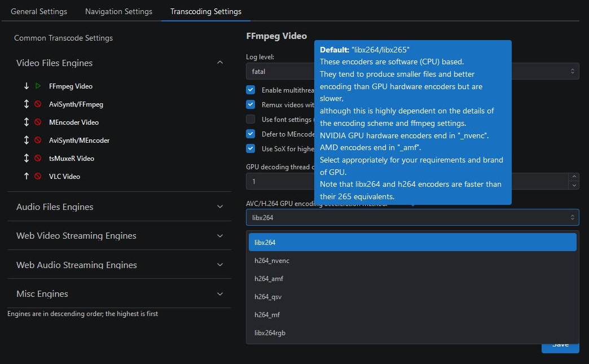Click the red disabled icon for AviSynth/FFmpeg
Viewport: 589px width, 364px height.
38,104
